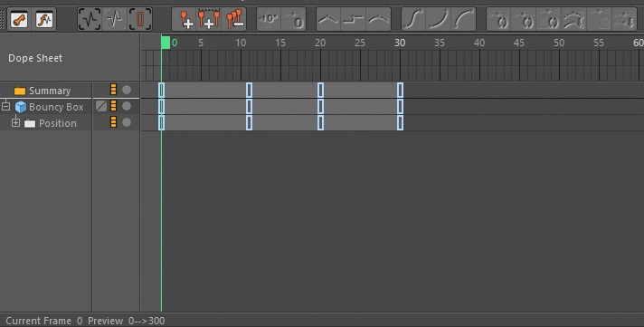Click the 'Current Frame 0' status text
This screenshot has width=644, height=327.
click(x=44, y=321)
